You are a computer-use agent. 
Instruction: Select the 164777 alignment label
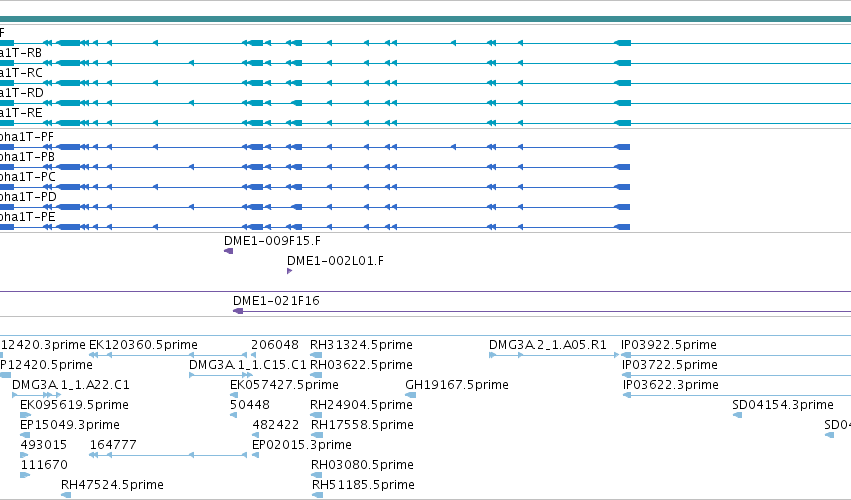click(113, 445)
